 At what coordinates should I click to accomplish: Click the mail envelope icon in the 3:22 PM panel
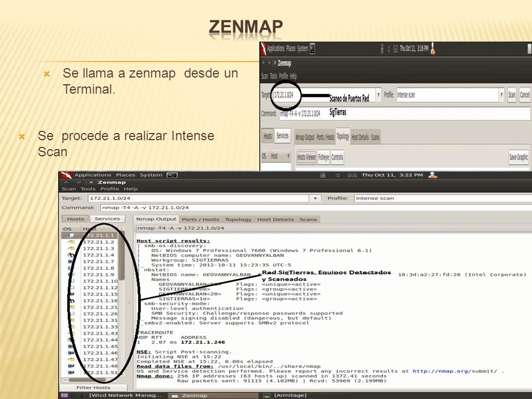352,175
